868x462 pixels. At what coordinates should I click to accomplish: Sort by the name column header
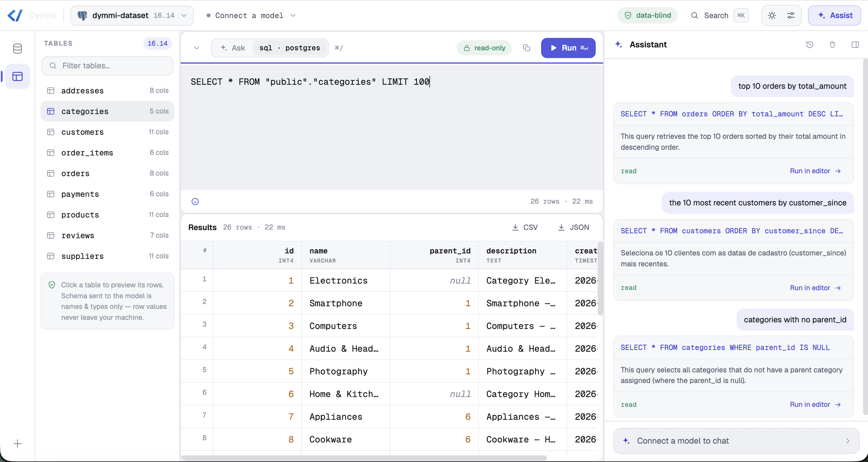(346, 255)
